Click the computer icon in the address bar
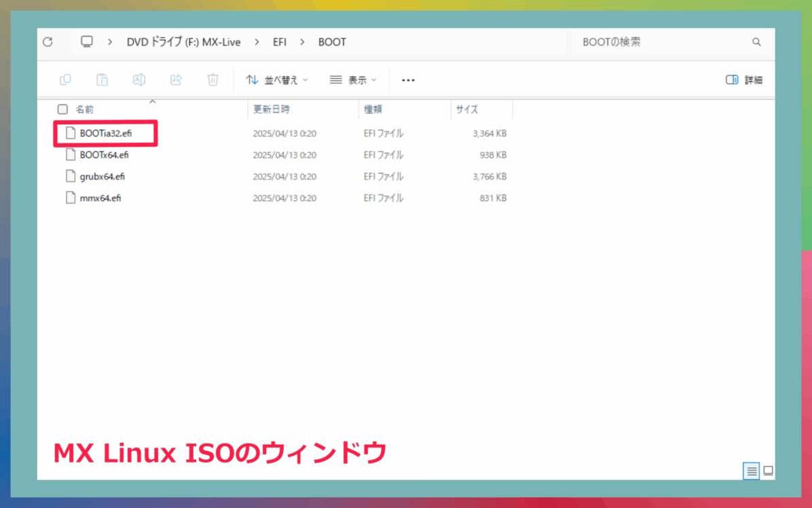The height and width of the screenshot is (508, 812). (x=86, y=41)
